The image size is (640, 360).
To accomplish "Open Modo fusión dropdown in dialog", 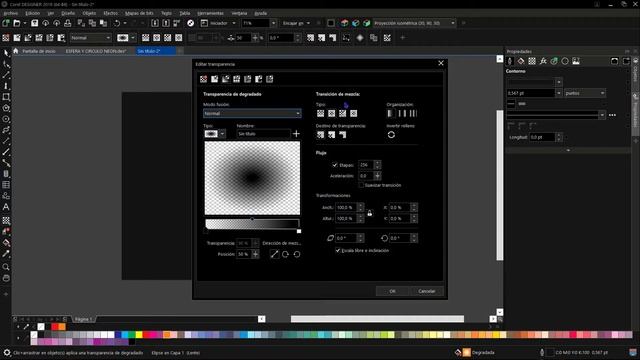I will [x=252, y=113].
